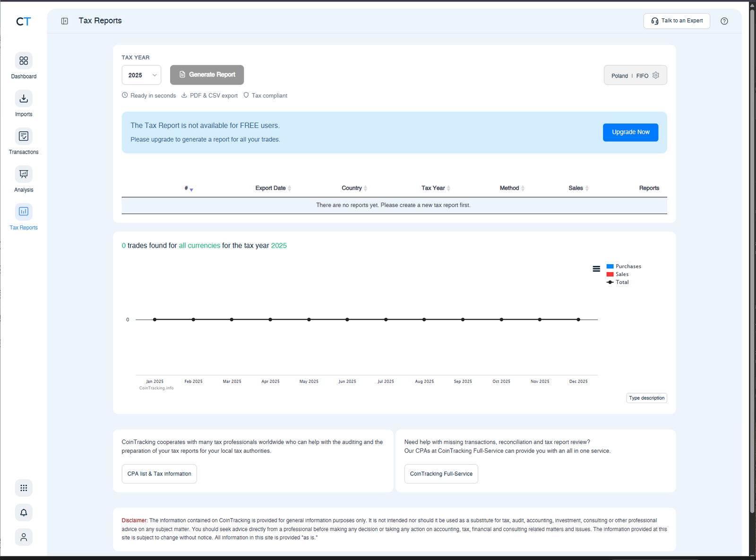Click the Upgrade Now button
The width and height of the screenshot is (756, 560).
630,132
